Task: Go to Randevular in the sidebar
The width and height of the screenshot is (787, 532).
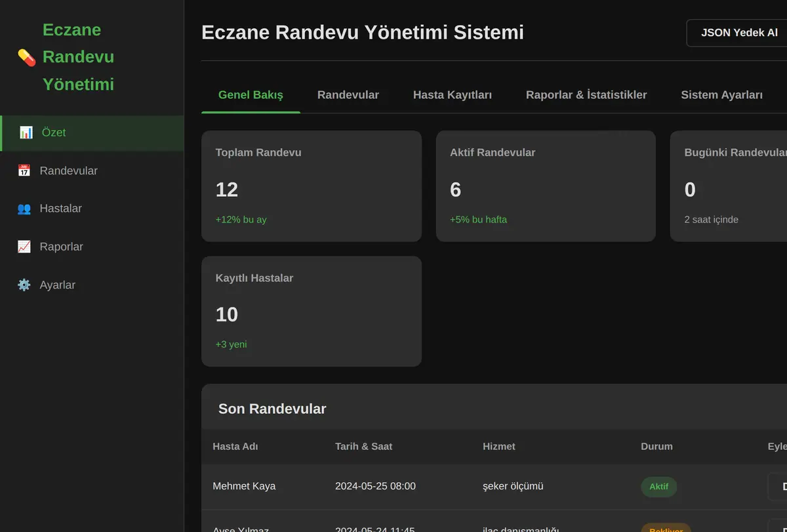Action: pos(92,171)
